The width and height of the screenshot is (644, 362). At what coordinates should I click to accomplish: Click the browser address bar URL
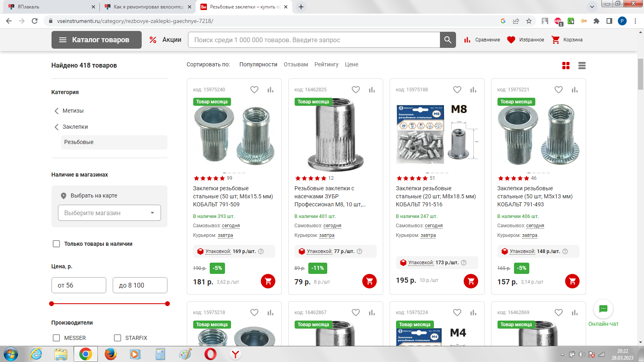tap(135, 21)
